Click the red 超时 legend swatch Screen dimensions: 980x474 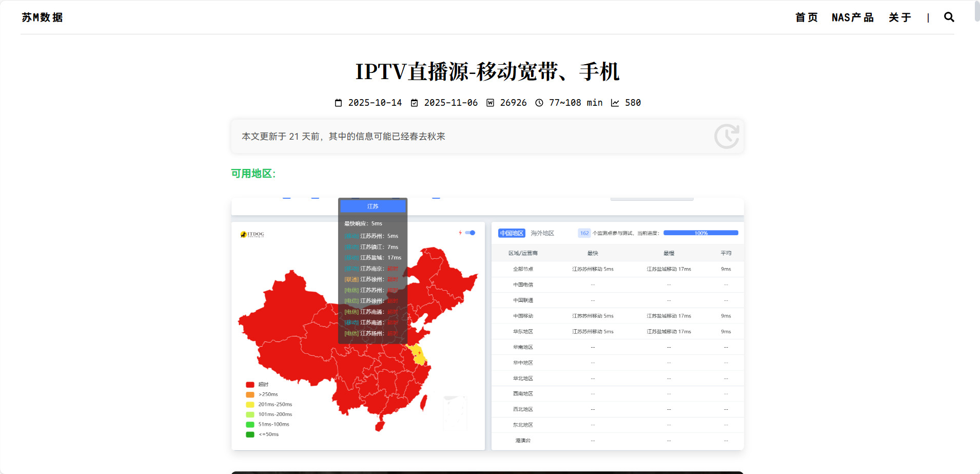(250, 385)
